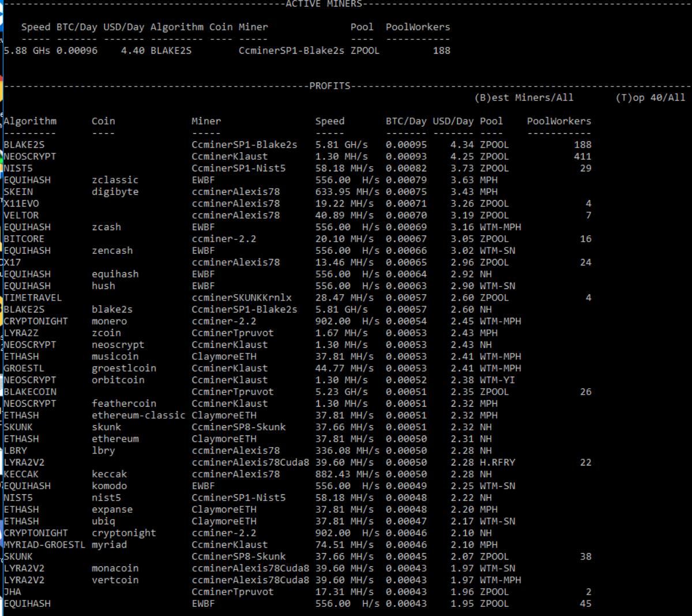The image size is (692, 616).
Task: Click the nist5 coin name
Action: click(106, 498)
